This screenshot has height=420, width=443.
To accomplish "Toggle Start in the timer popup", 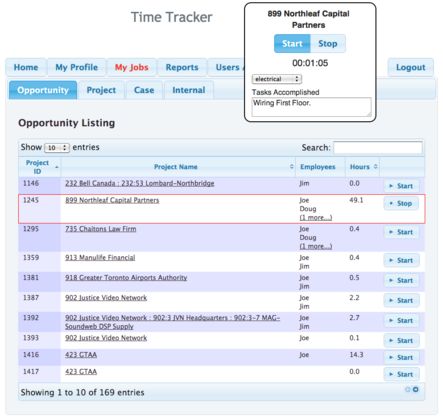I will (x=292, y=44).
